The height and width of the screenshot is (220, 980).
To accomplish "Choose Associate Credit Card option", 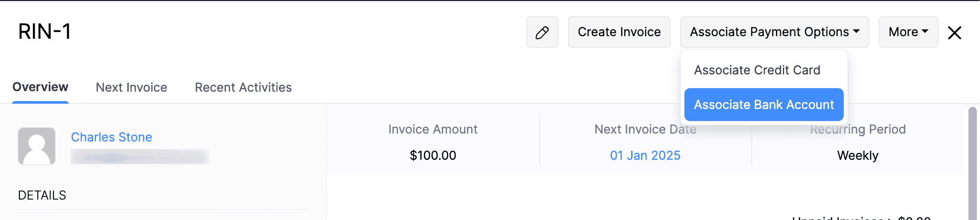I will pos(757,70).
